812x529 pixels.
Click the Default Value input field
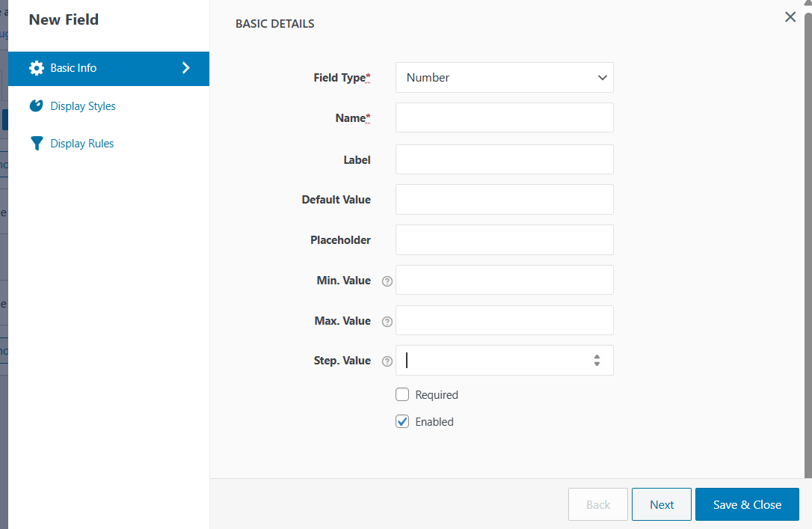(504, 199)
